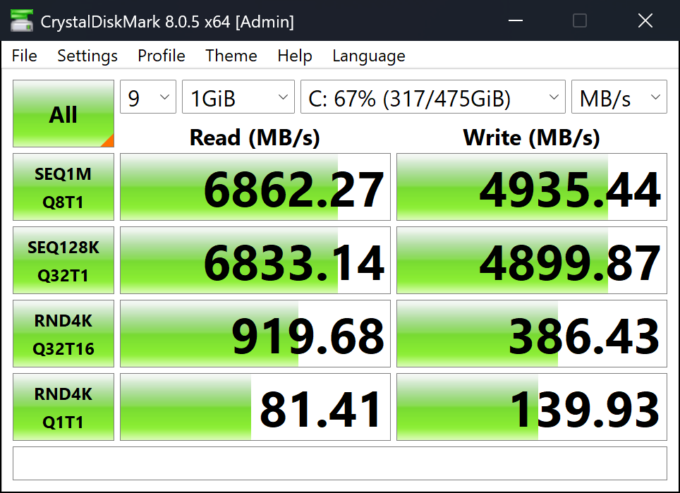Click the RND4K Q32T16 write result 386.43
Viewport: 680px width, 493px height.
click(532, 333)
